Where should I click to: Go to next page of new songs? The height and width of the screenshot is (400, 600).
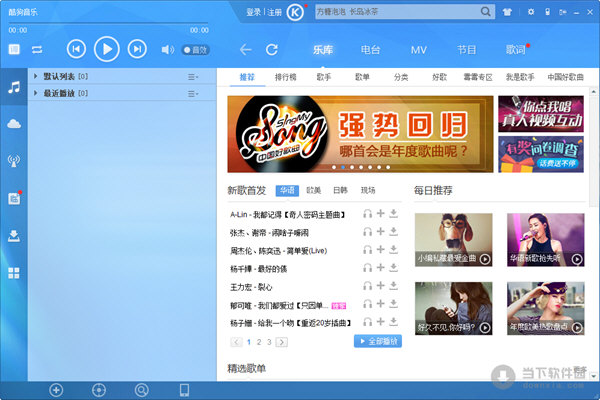pyautogui.click(x=282, y=342)
